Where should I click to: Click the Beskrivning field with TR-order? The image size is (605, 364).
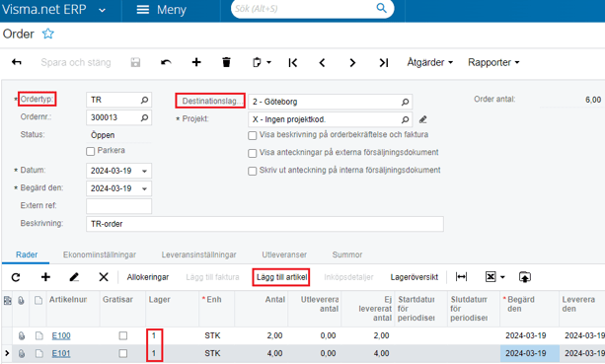(x=265, y=224)
